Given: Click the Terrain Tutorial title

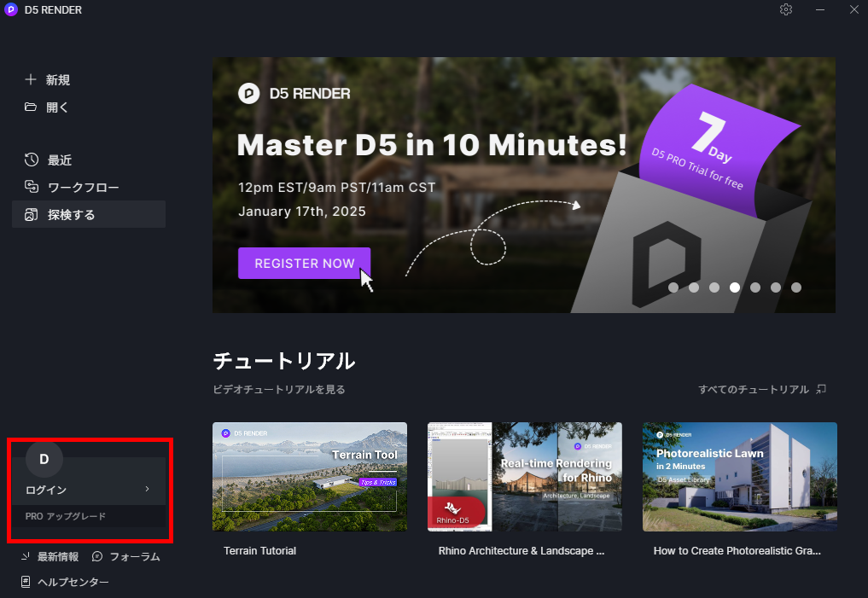Looking at the screenshot, I should click(x=259, y=551).
